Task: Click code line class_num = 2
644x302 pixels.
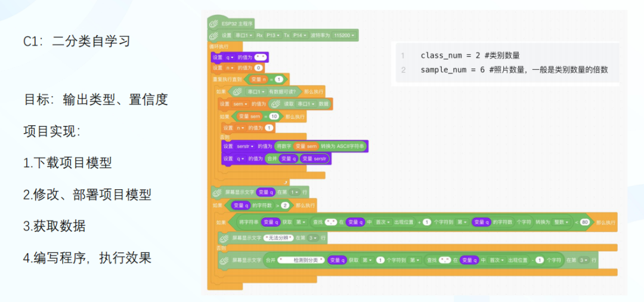Action: point(470,56)
